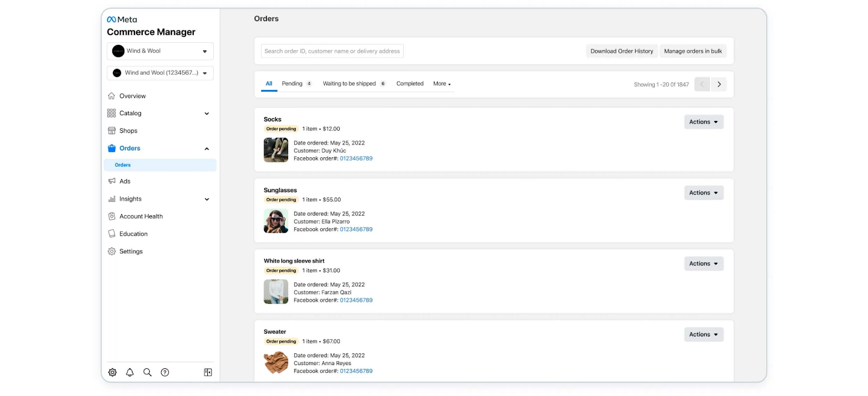Click the Sunglasses Facebook order number link
This screenshot has height=396, width=868.
[x=356, y=229]
